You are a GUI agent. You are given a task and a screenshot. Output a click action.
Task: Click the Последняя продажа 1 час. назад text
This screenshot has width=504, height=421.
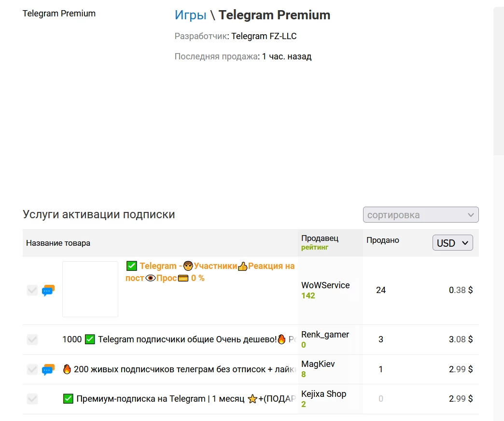click(243, 56)
